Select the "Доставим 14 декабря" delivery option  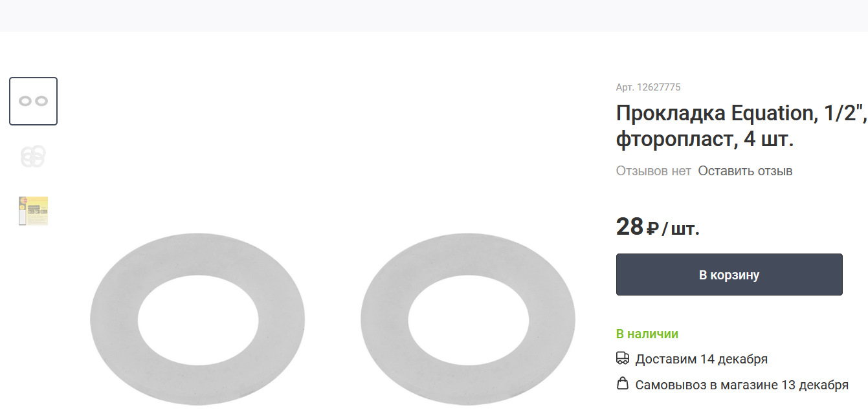701,359
